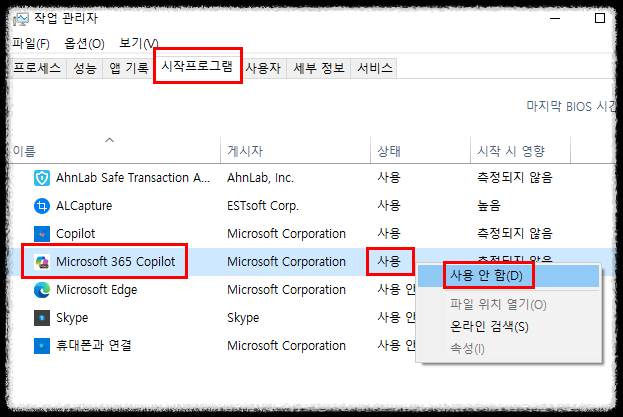This screenshot has height=417, width=623.
Task: Choose 사용 안 함(D) in context menu
Action: tap(508, 276)
